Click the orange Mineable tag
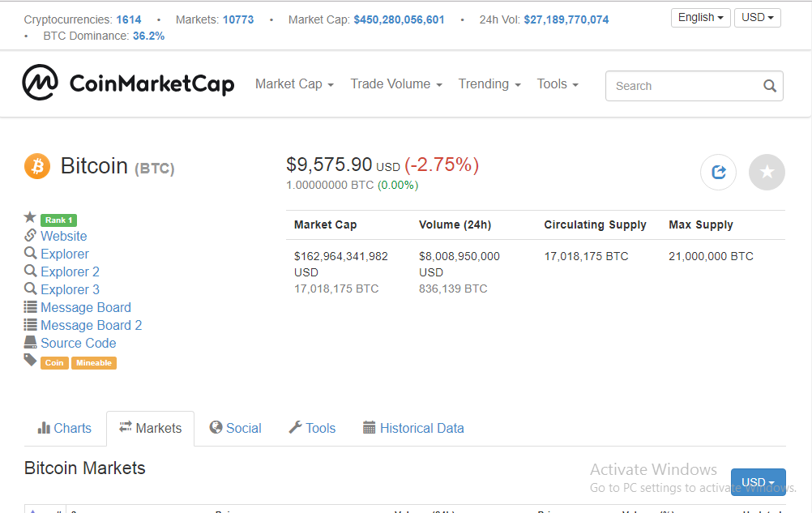This screenshot has width=812, height=513. pyautogui.click(x=94, y=363)
